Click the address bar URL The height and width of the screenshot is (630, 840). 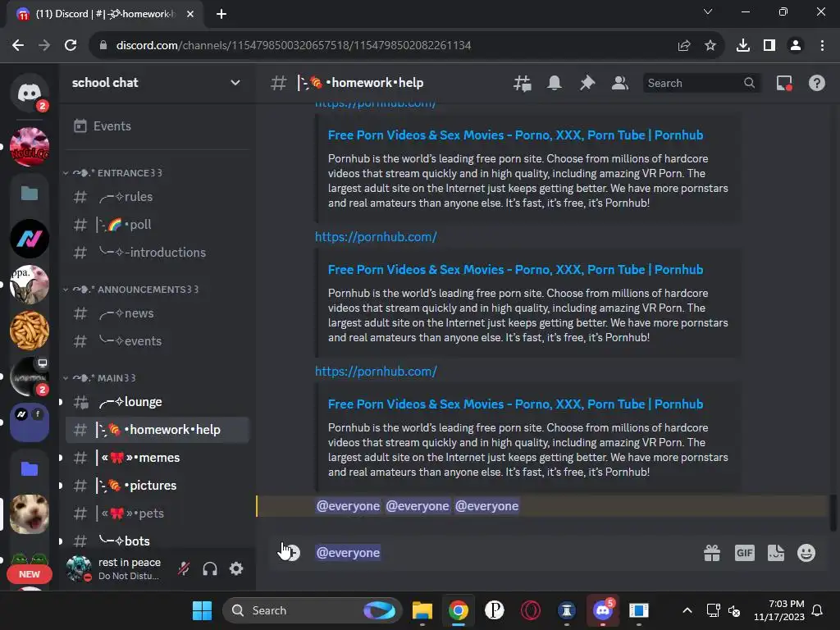pyautogui.click(x=294, y=46)
